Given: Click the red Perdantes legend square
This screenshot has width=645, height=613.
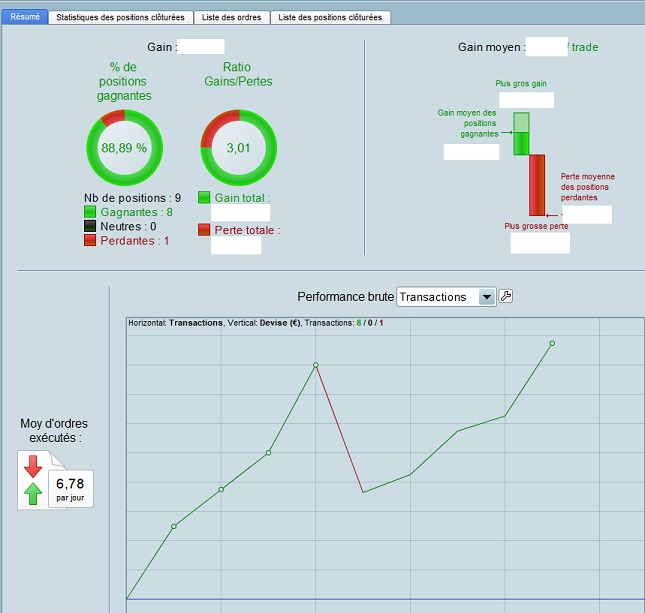Looking at the screenshot, I should tap(90, 240).
